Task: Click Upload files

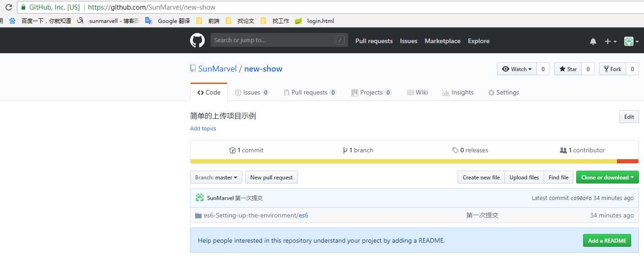Action: tap(524, 177)
